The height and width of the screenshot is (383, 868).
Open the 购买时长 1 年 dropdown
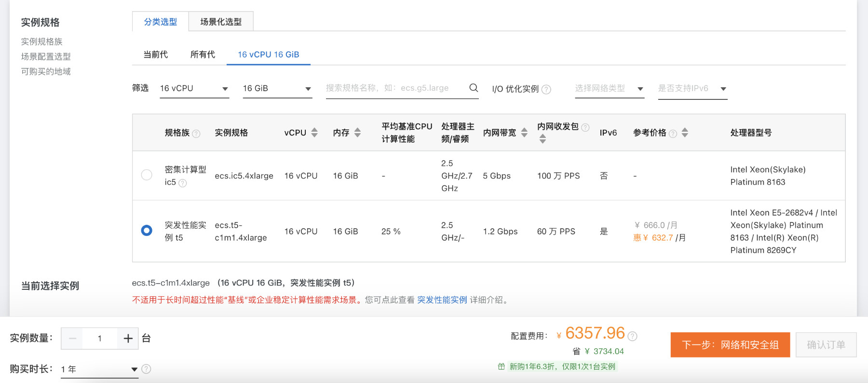pyautogui.click(x=99, y=369)
